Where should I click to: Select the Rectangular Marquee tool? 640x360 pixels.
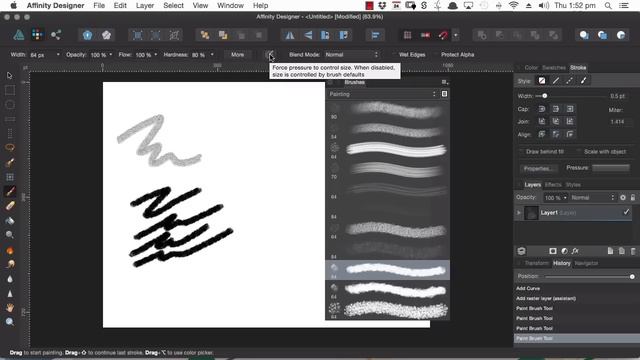[10, 90]
